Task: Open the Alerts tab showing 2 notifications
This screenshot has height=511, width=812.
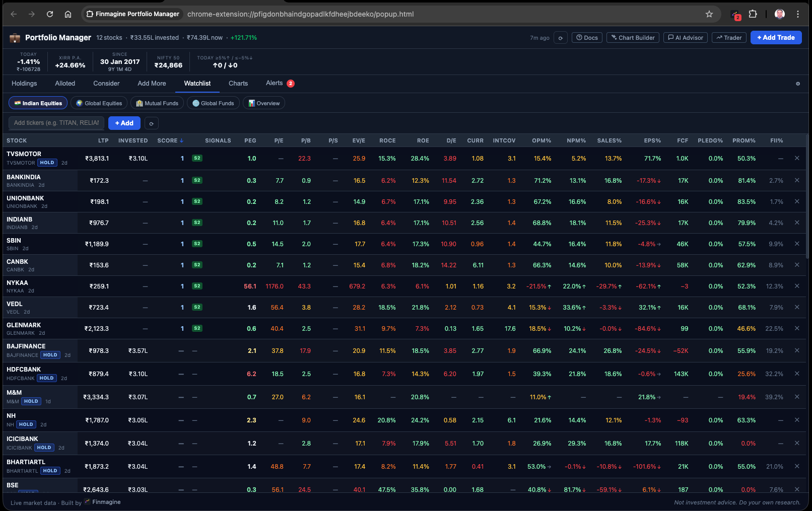Action: click(x=274, y=83)
